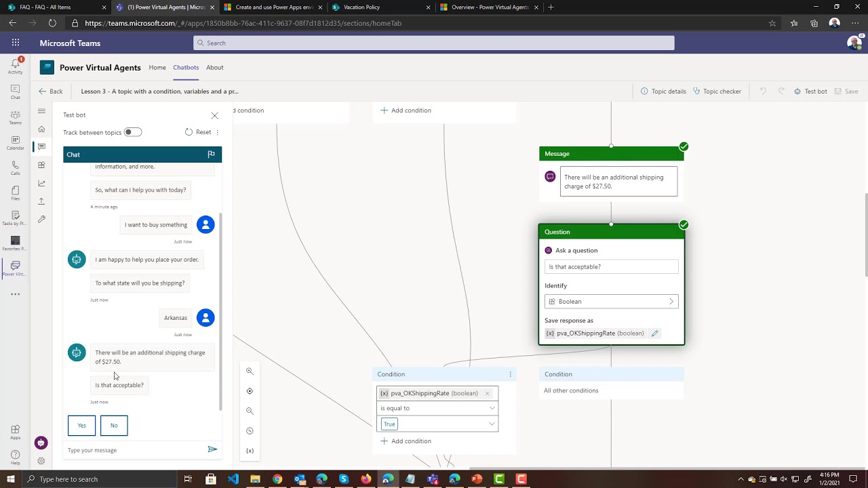Open the chatbot Topics page icon
Viewport: 868px width, 488px height.
tap(41, 147)
